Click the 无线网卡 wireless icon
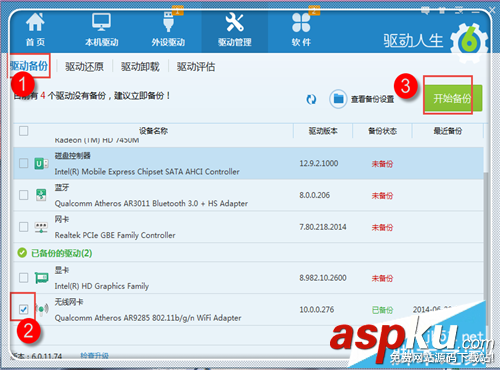This screenshot has width=500, height=370. coord(41,309)
